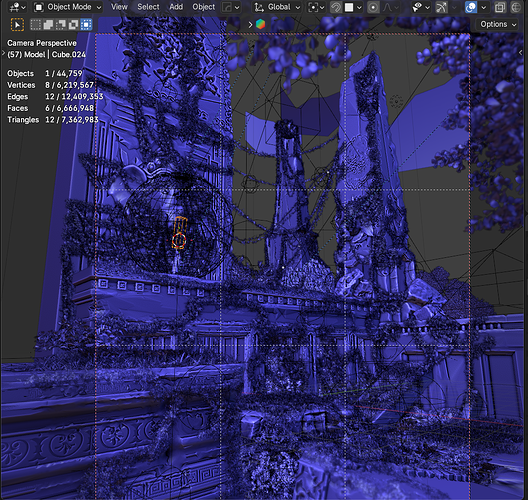The image size is (528, 500).
Task: Open the editor type menu
Action: pos(17,7)
